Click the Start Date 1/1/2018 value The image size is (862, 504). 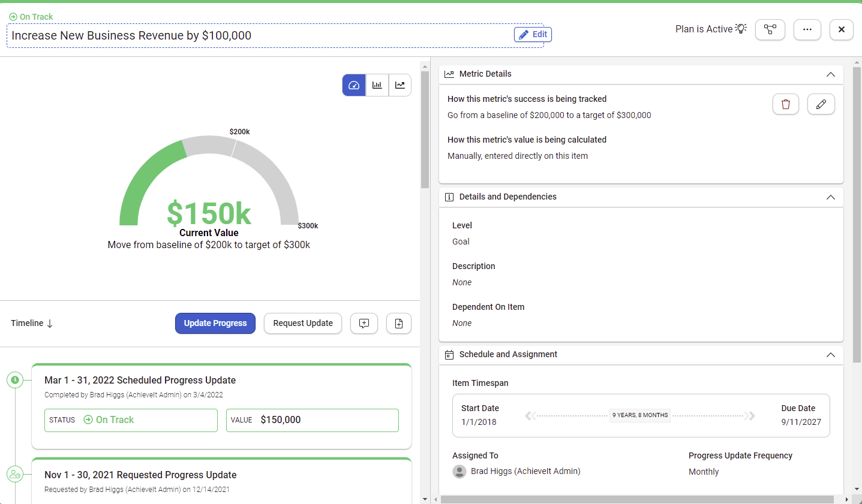[479, 422]
